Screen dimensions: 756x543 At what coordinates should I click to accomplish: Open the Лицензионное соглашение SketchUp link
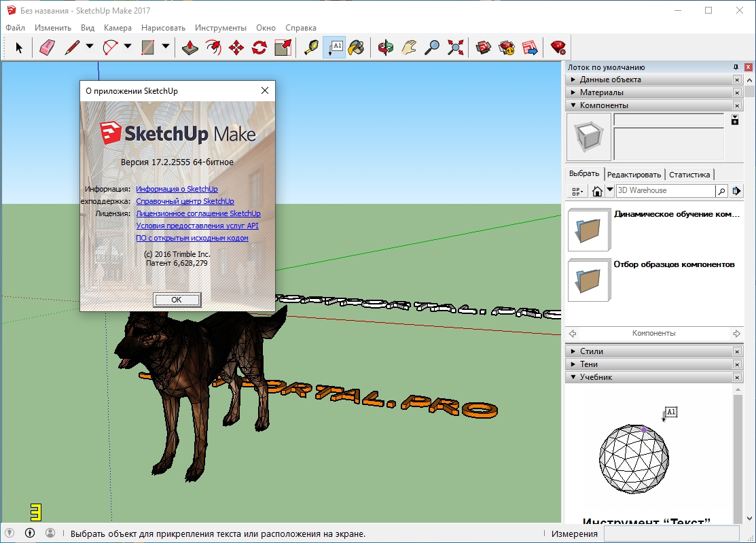pos(198,213)
